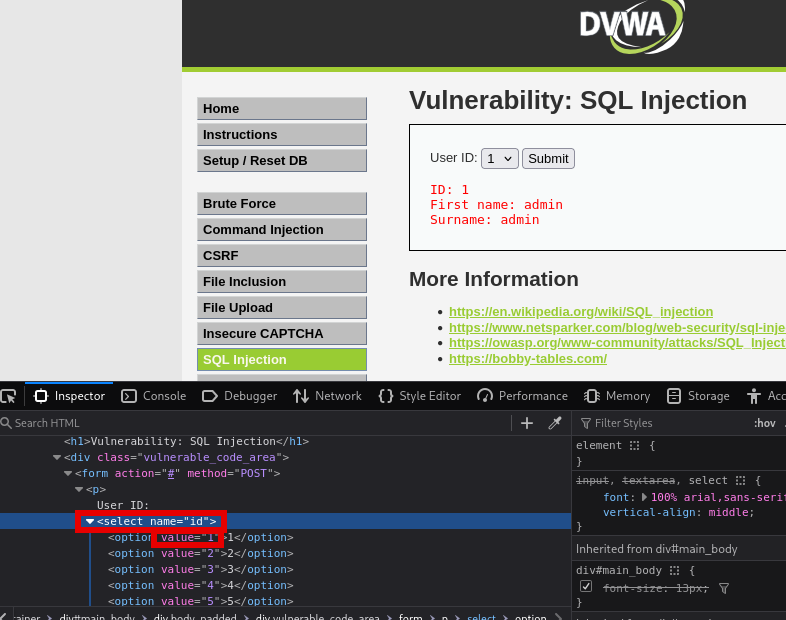The width and height of the screenshot is (786, 620).
Task: Open the File Inclusion page
Action: click(x=282, y=282)
